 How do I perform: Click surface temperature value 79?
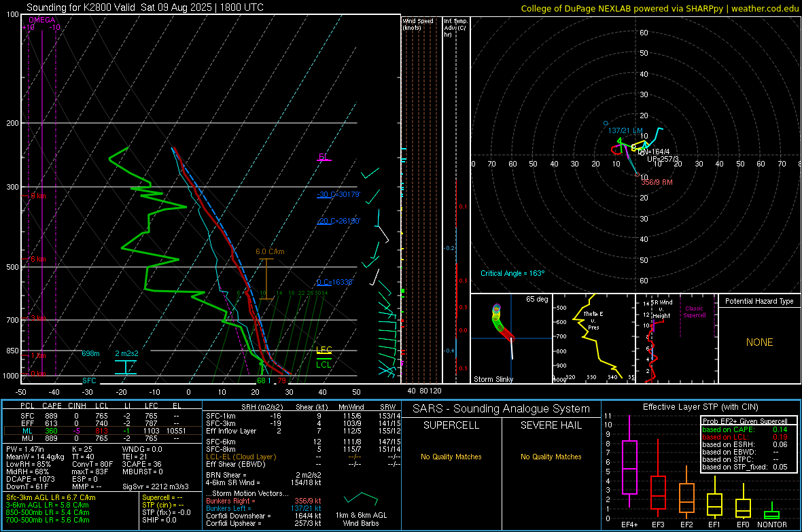(x=281, y=380)
